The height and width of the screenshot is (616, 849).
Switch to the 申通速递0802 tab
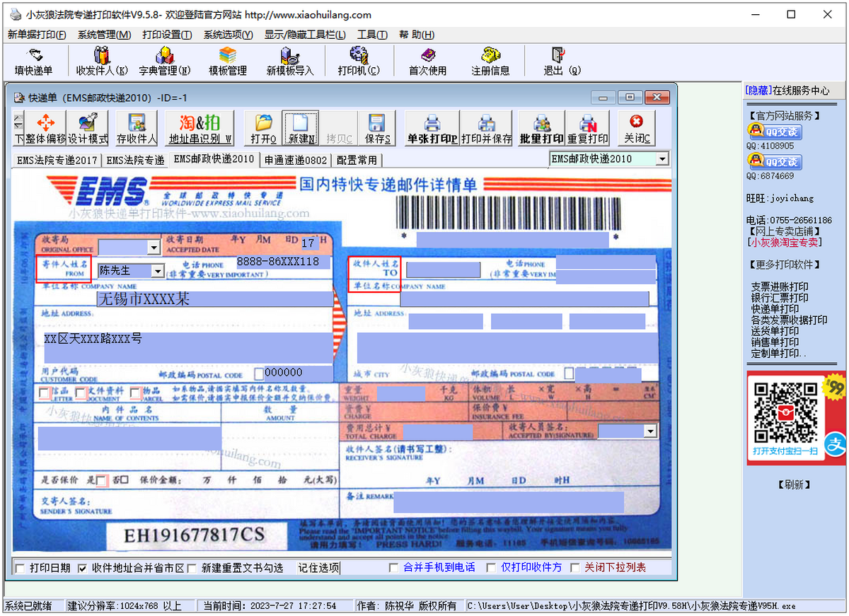tap(296, 161)
